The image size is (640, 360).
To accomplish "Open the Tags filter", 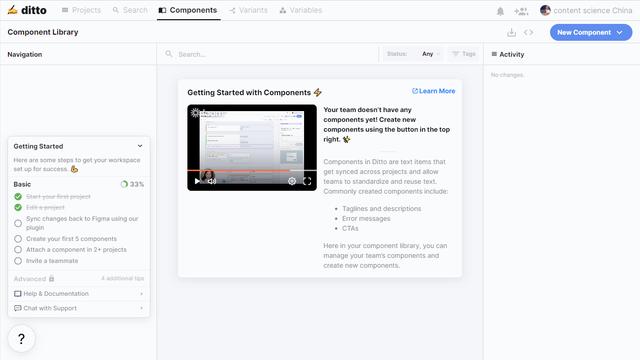I will (464, 54).
